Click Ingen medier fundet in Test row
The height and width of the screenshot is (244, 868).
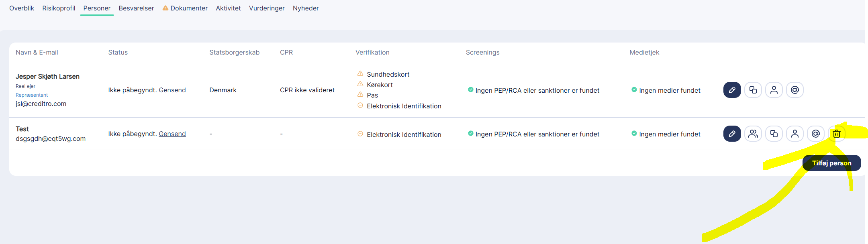click(670, 134)
